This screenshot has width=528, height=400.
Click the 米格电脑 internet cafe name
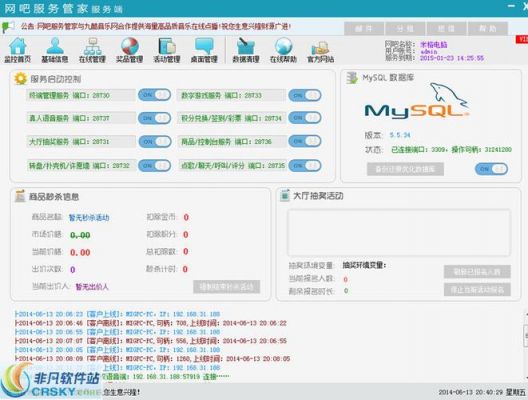point(434,44)
